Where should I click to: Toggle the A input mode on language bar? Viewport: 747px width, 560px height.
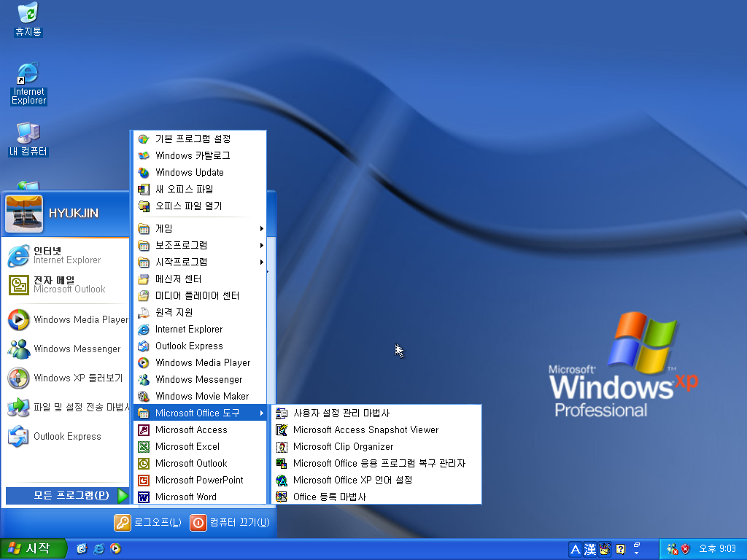575,550
